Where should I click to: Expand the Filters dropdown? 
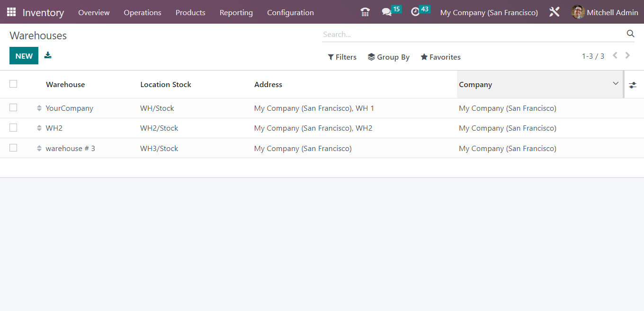tap(342, 57)
